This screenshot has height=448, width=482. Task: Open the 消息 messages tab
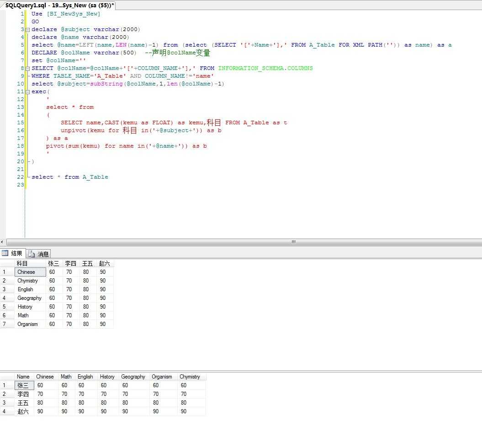coord(38,254)
